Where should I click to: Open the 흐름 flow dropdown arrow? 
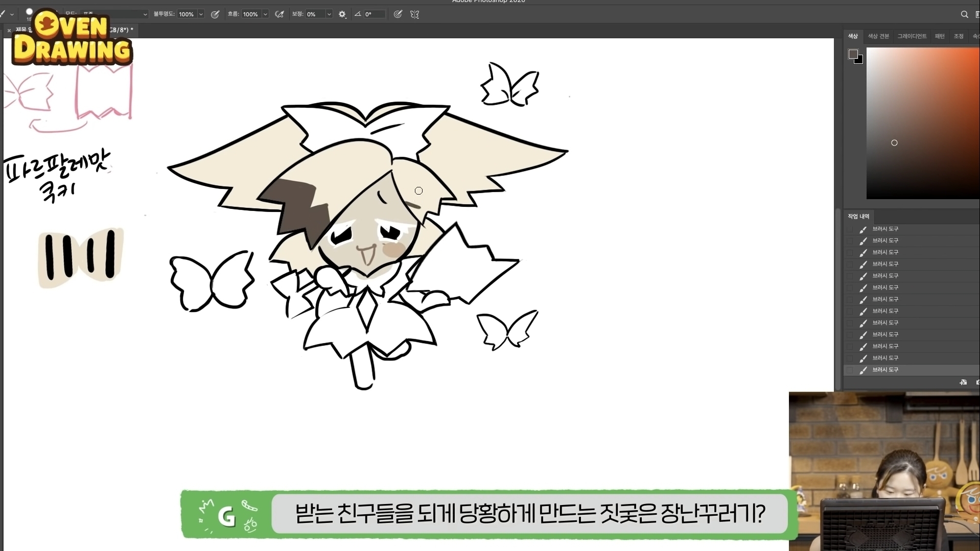point(265,14)
